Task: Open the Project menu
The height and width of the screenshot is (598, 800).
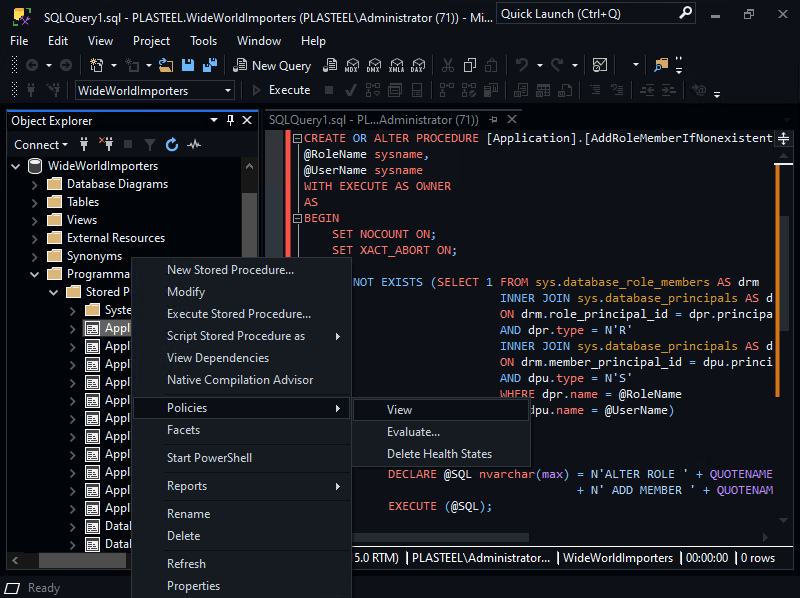Action: click(x=152, y=41)
